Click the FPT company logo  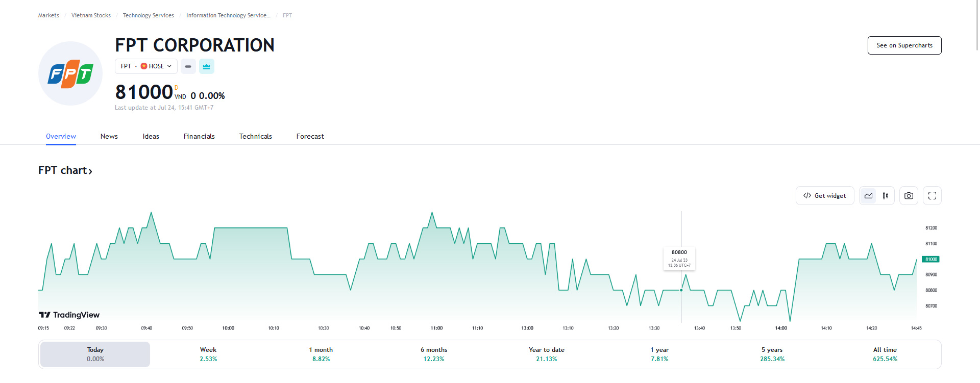tap(70, 73)
